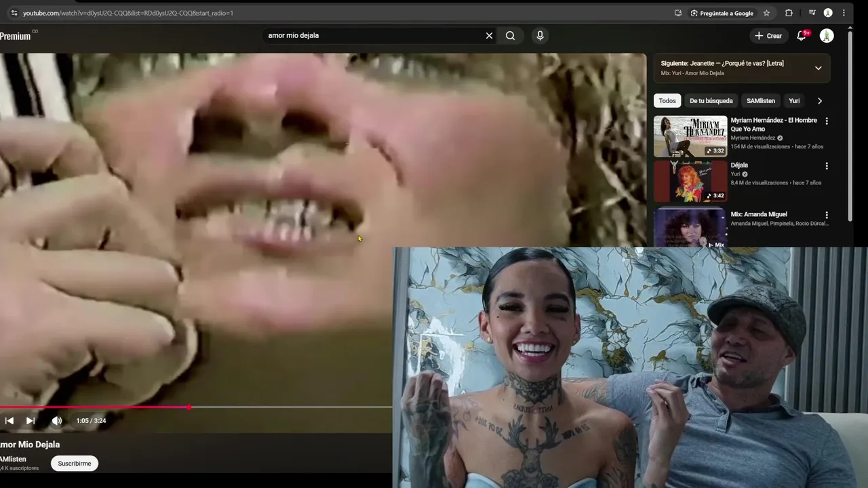Open the 'Mix: Amanda Miguel' title link
Image resolution: width=868 pixels, height=488 pixels.
(759, 215)
